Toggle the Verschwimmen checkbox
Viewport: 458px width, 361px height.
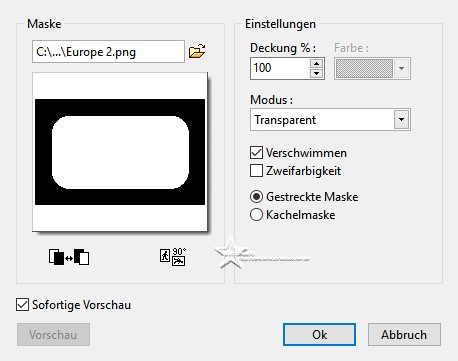pyautogui.click(x=256, y=153)
